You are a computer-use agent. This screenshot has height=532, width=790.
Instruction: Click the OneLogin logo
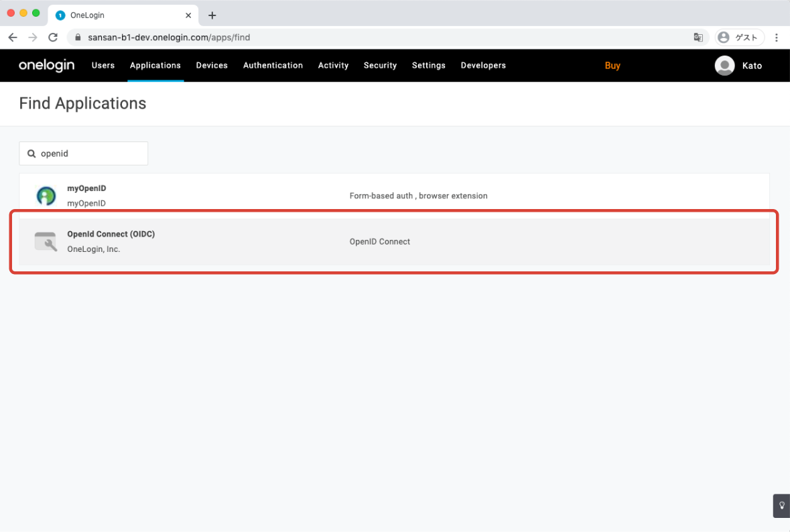pyautogui.click(x=46, y=66)
